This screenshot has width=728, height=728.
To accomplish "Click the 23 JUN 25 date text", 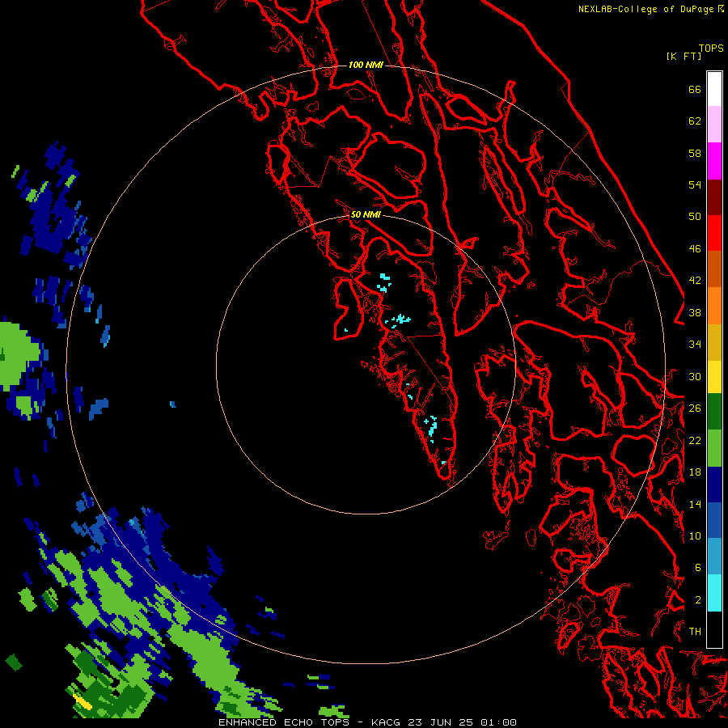I will click(441, 722).
